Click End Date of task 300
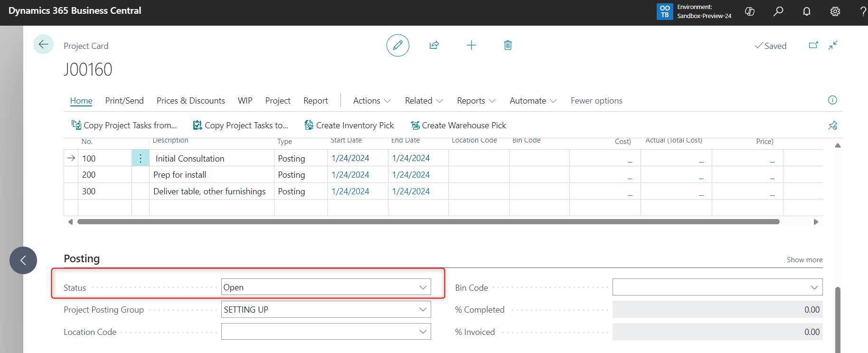 tap(411, 191)
